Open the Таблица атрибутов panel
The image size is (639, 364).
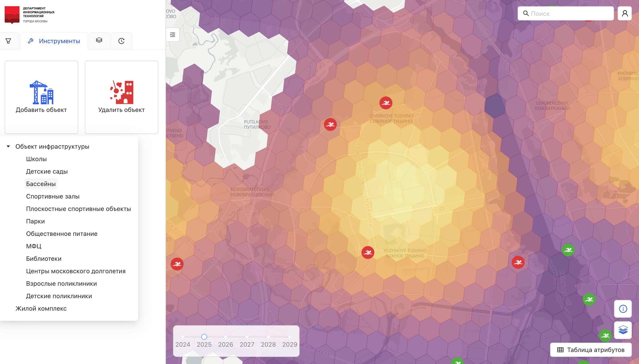pyautogui.click(x=591, y=350)
